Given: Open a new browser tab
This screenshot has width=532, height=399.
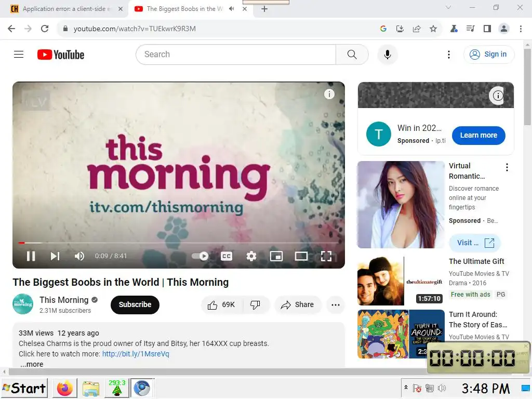Looking at the screenshot, I should point(264,9).
